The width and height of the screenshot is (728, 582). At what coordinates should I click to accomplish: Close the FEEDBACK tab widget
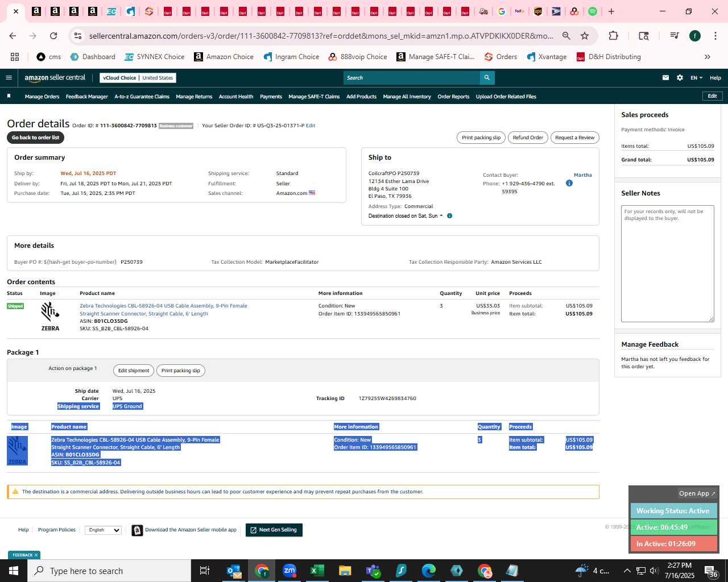point(36,555)
